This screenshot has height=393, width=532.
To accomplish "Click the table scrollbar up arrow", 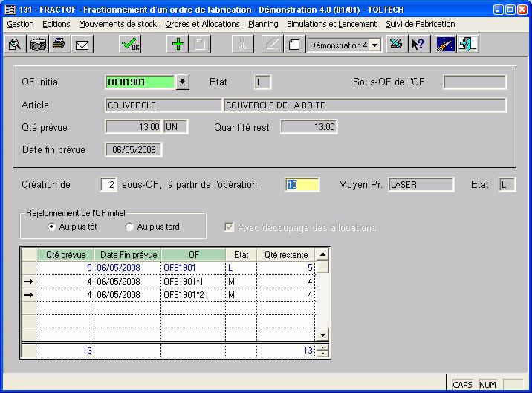I will click(x=322, y=254).
